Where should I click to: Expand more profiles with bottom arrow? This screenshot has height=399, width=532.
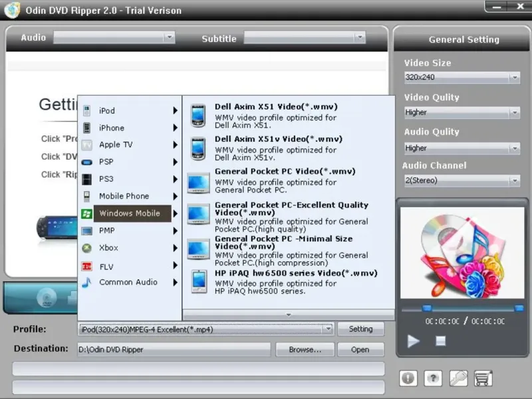click(289, 315)
